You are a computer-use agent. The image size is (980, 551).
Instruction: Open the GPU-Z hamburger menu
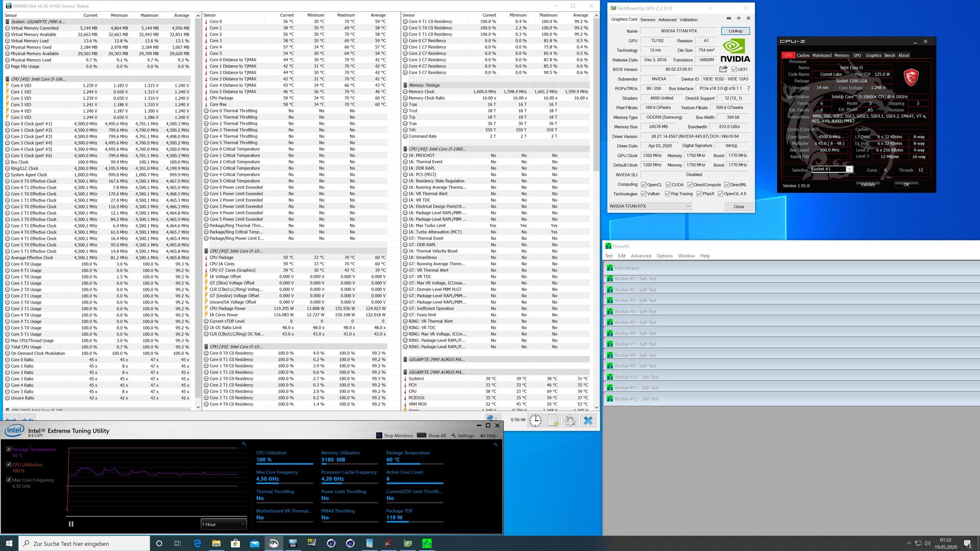tap(748, 18)
